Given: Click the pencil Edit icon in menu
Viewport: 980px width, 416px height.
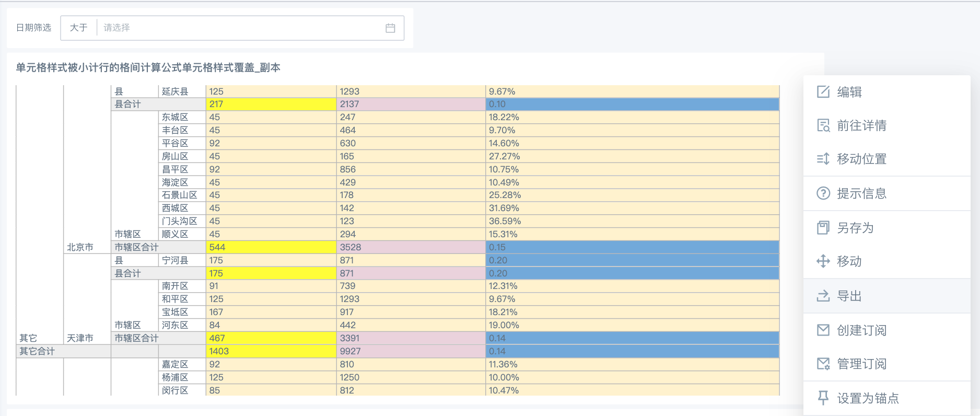Looking at the screenshot, I should [x=823, y=92].
